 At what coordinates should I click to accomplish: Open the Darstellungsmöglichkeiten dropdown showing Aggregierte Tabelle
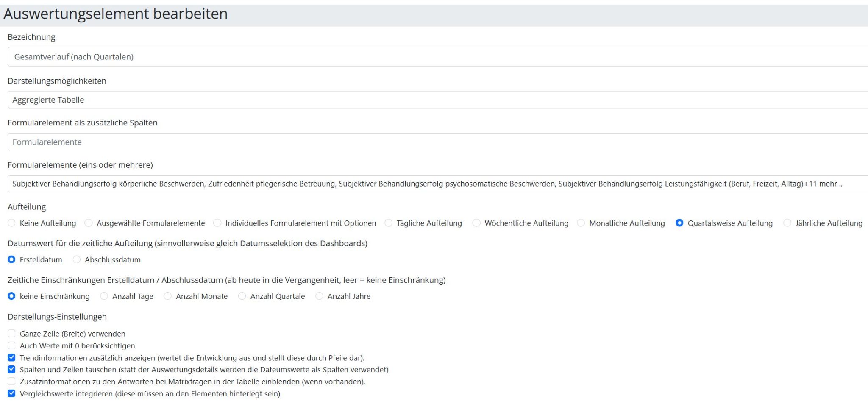(x=438, y=100)
